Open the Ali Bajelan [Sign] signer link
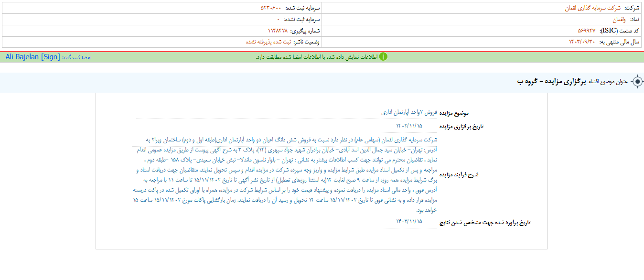 (x=33, y=57)
